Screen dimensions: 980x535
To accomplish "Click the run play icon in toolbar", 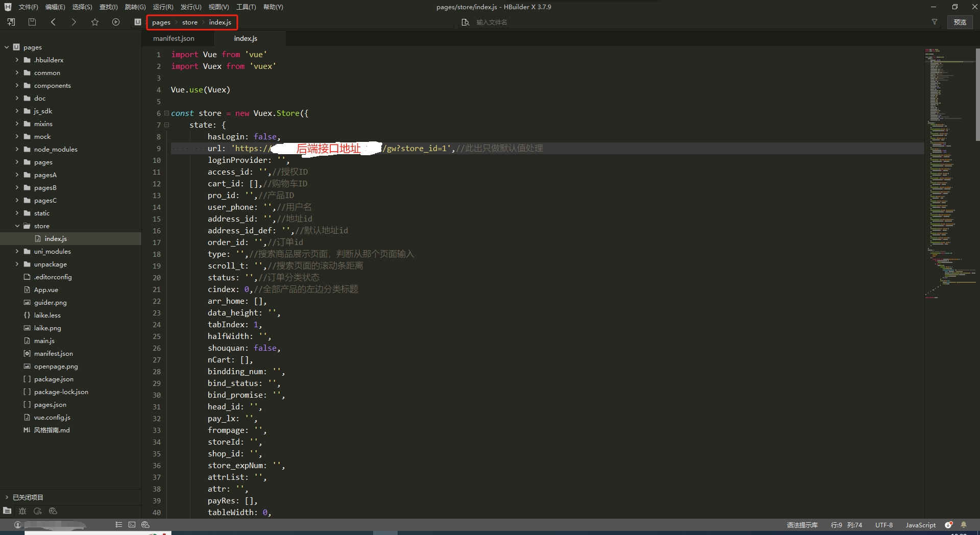I will pyautogui.click(x=116, y=22).
